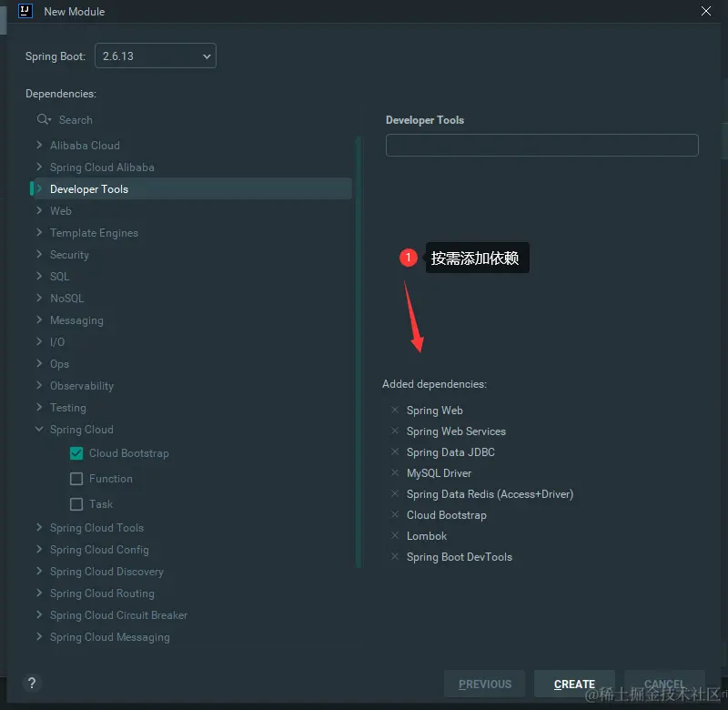Viewport: 728px width, 710px height.
Task: Open the help question mark button
Action: point(32,683)
